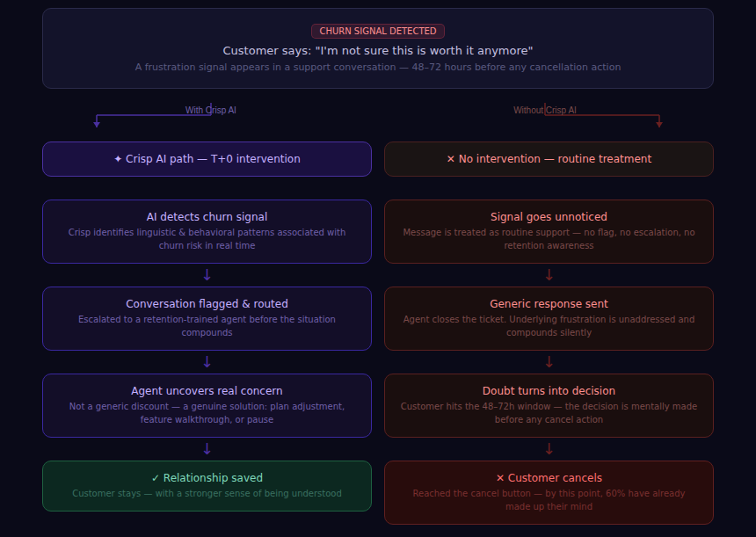Click the down arrow under "Conversation flagged & routed"
This screenshot has height=537, width=756.
pyautogui.click(x=207, y=362)
